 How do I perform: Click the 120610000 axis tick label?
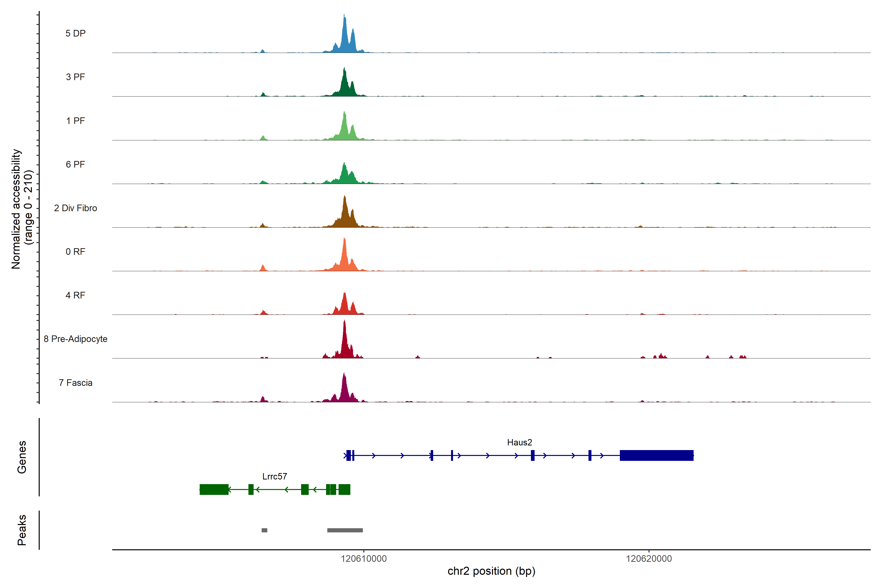coord(363,558)
